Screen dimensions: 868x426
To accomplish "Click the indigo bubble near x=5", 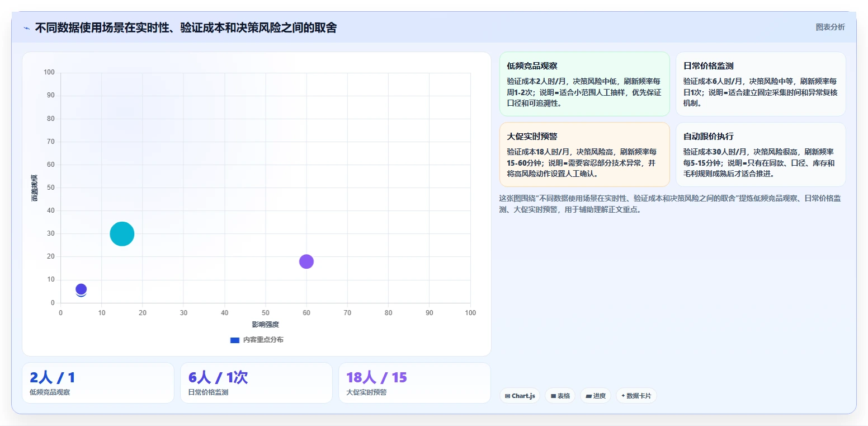I will [81, 289].
